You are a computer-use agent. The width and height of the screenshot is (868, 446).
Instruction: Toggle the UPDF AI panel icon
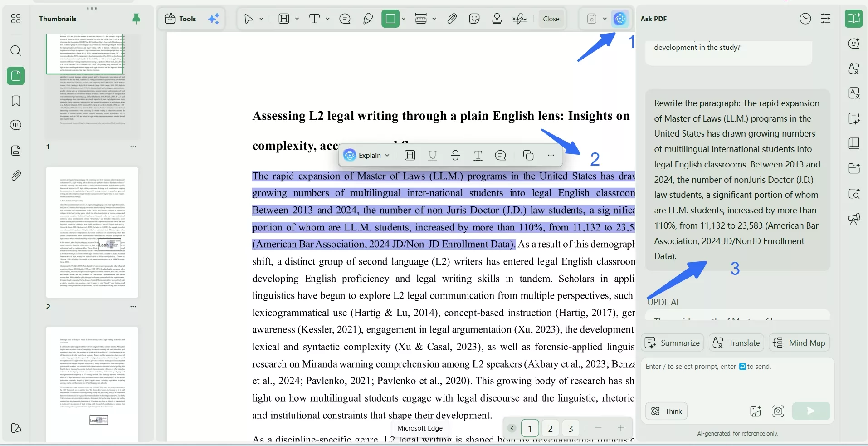620,19
